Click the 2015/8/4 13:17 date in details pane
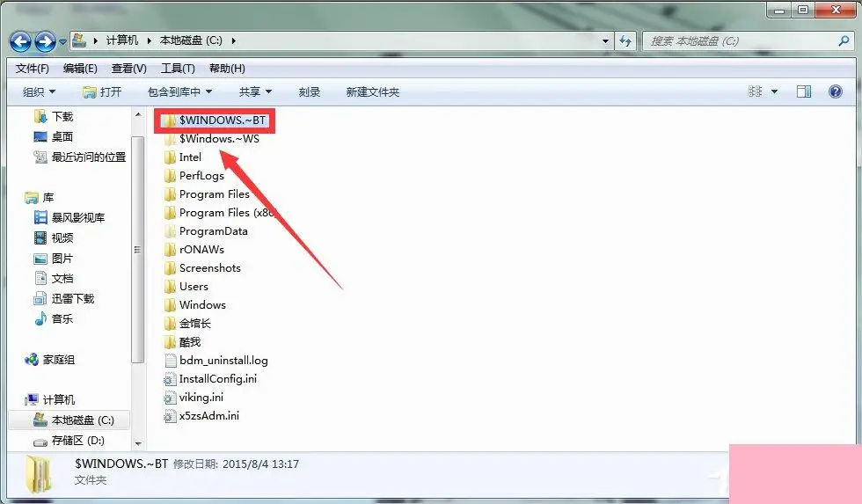The width and height of the screenshot is (862, 504). [x=260, y=464]
